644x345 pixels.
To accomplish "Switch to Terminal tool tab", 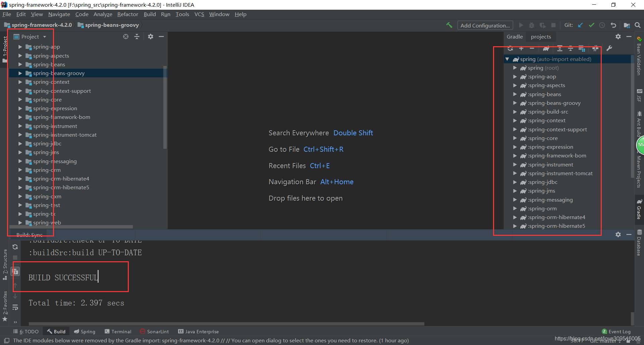I will point(118,332).
